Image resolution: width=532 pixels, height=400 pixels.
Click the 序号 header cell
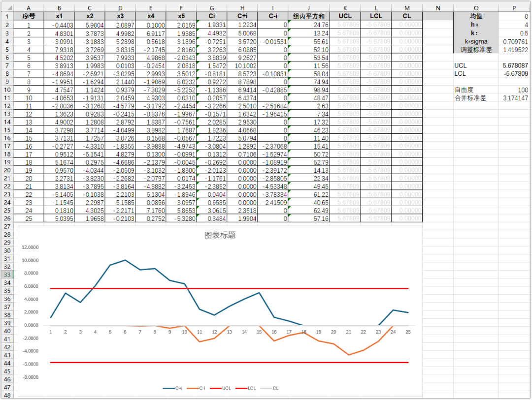pyautogui.click(x=29, y=16)
